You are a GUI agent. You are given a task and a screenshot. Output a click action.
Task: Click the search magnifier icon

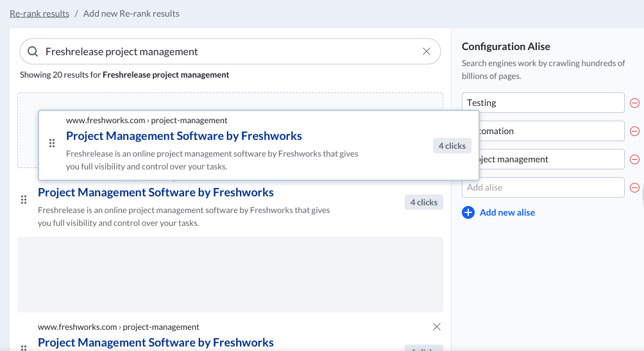33,51
